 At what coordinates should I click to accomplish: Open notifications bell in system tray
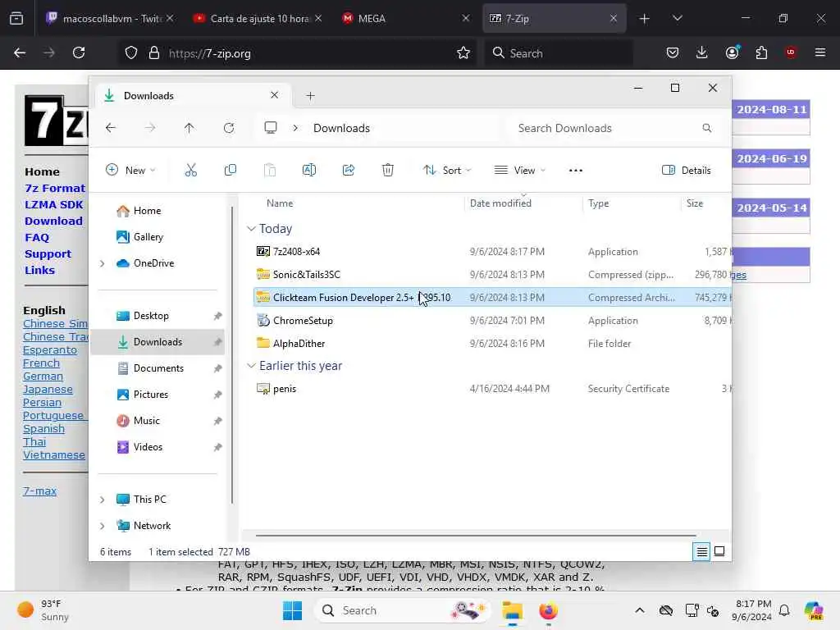click(x=784, y=610)
